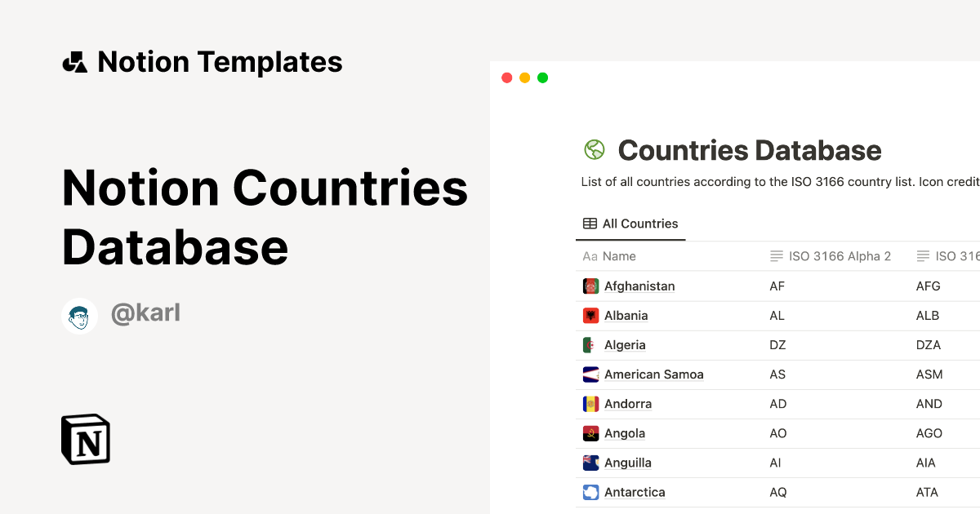
Task: Click the Andorra flag icon
Action: tap(590, 403)
